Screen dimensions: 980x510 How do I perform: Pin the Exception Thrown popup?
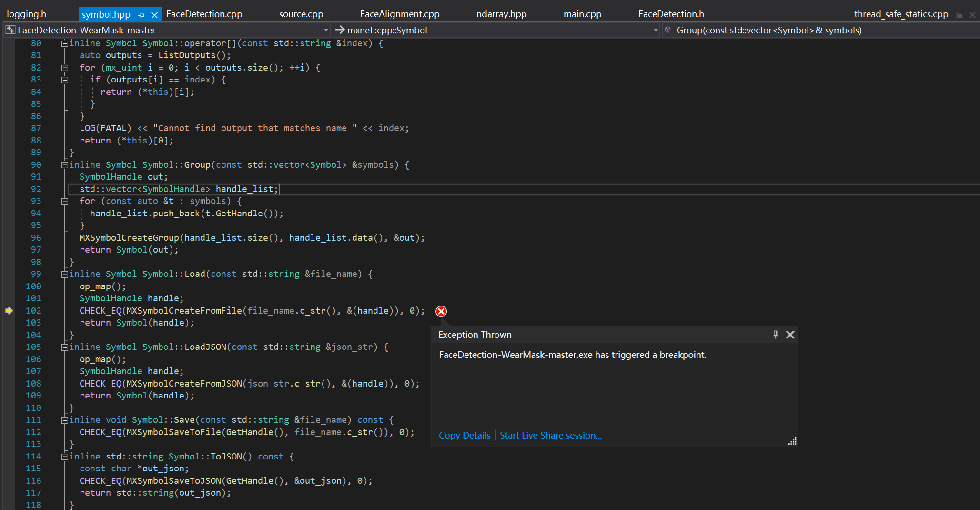[776, 335]
